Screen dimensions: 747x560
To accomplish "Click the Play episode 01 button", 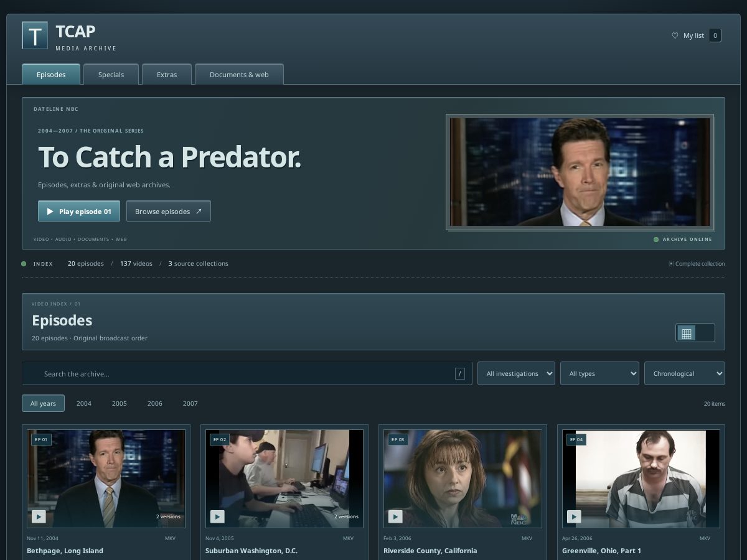I will click(x=79, y=211).
